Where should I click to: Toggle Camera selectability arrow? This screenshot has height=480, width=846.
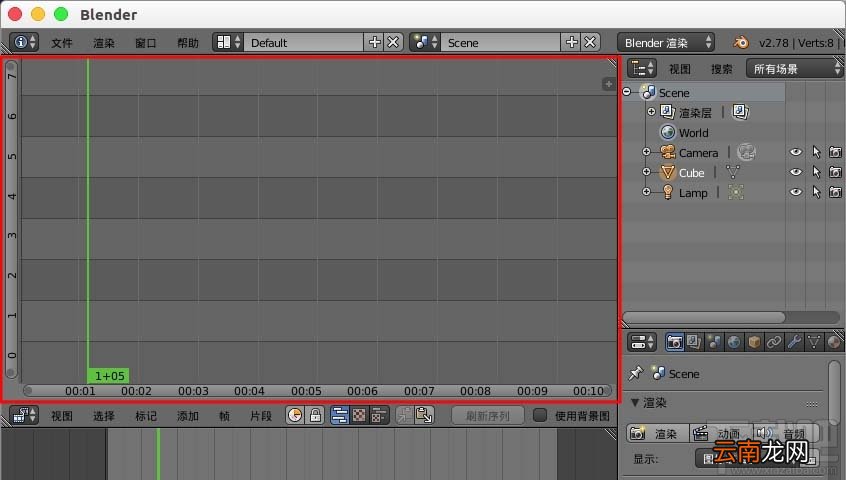[816, 153]
